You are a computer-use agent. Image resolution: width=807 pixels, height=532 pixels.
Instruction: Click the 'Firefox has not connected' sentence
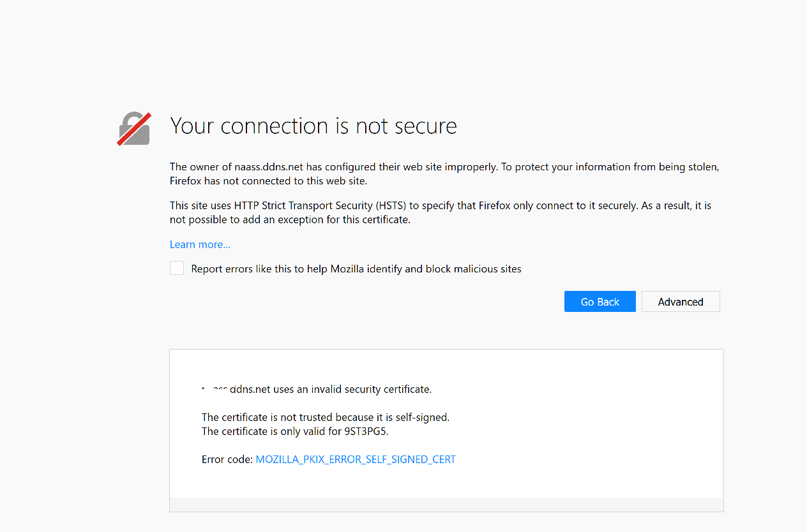pos(268,181)
